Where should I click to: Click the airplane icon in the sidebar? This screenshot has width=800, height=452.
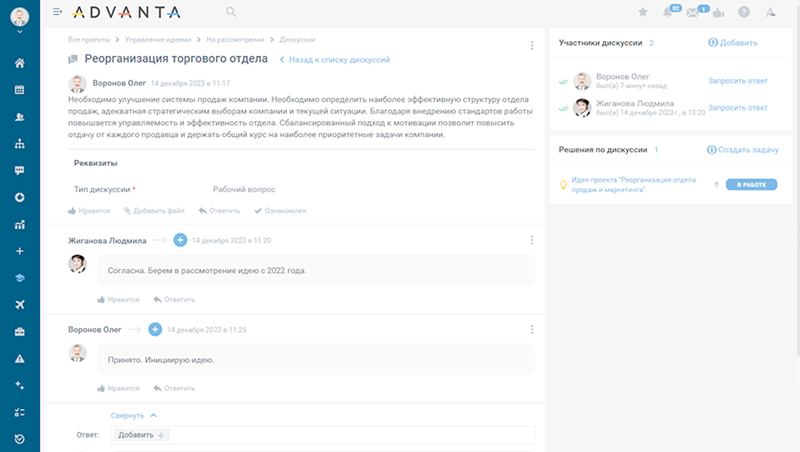[x=20, y=304]
